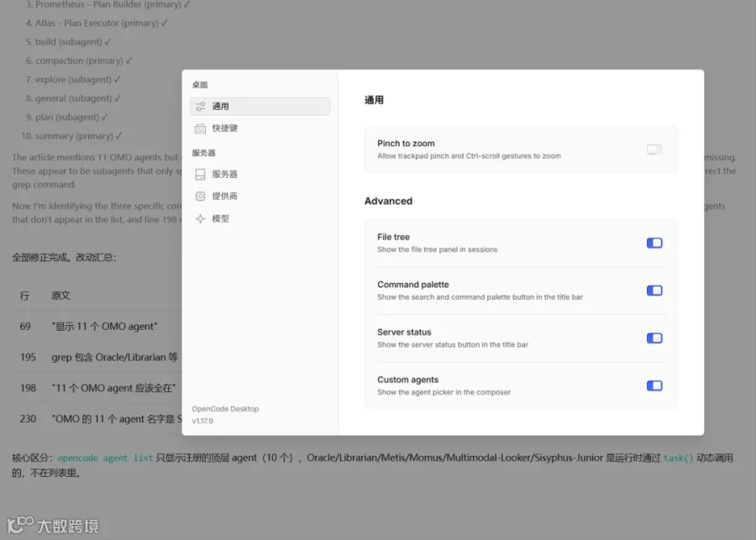Click background line '7. explore (subagent)'
756x540 pixels.
(x=73, y=80)
